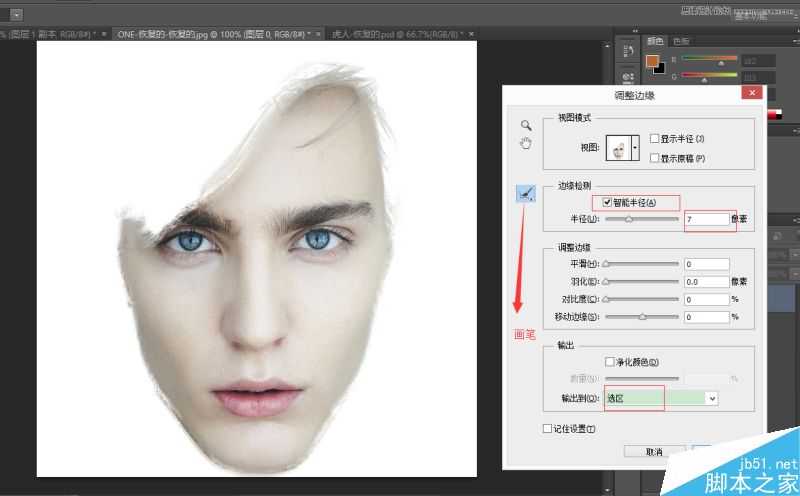Enable the 显示半径 (Show Radius) checkbox
800x496 pixels.
[654, 138]
